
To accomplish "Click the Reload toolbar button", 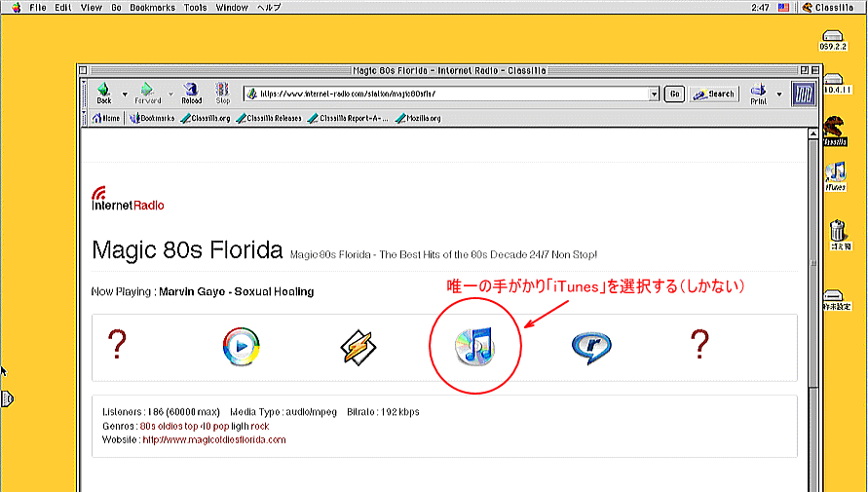I will [x=192, y=94].
